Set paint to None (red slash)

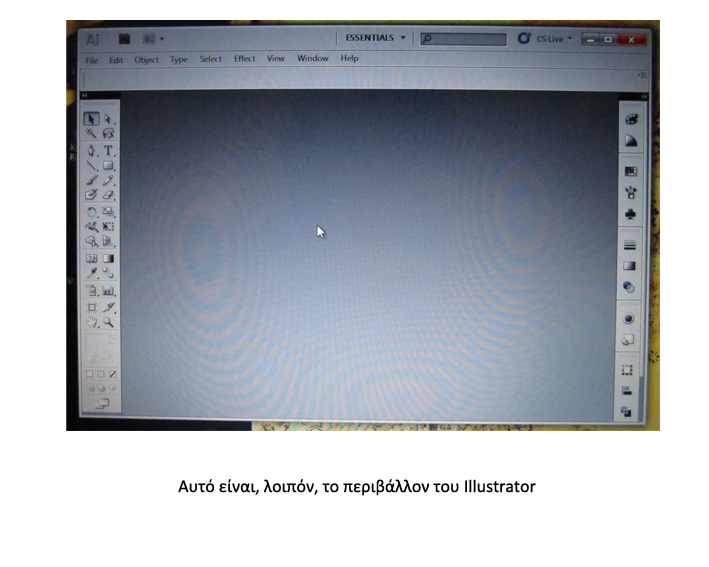point(113,374)
